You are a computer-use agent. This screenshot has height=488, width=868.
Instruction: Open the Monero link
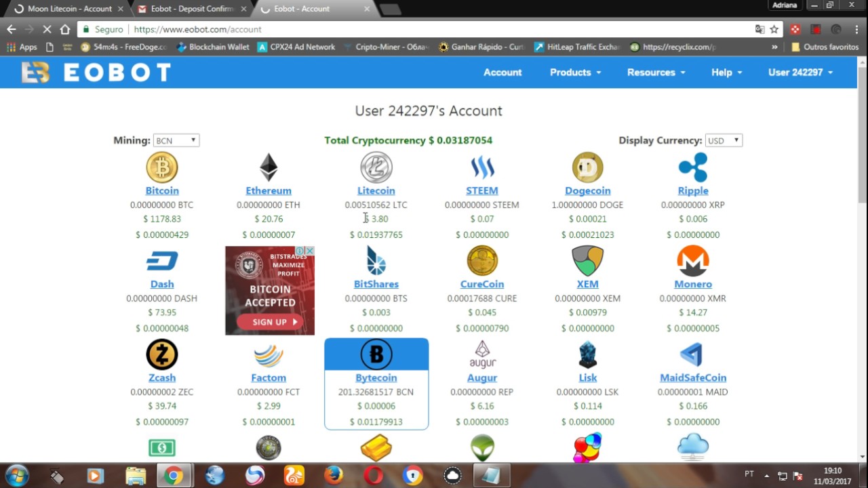(x=693, y=284)
